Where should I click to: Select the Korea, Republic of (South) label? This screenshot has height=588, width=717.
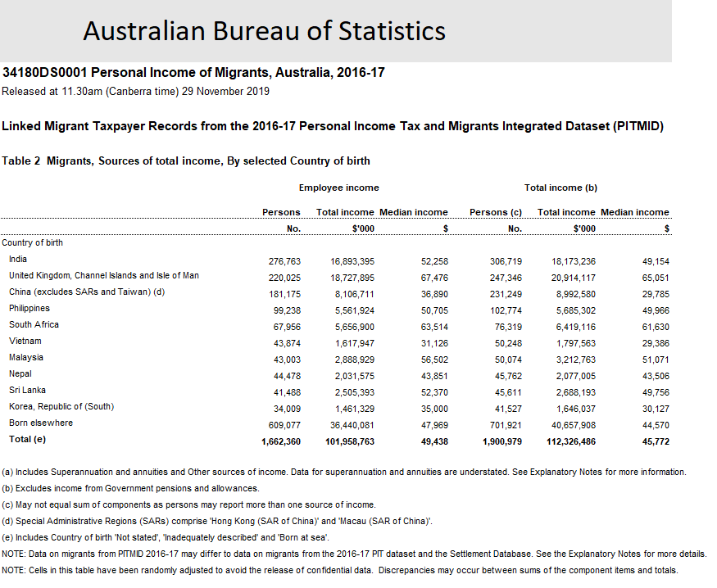(61, 406)
